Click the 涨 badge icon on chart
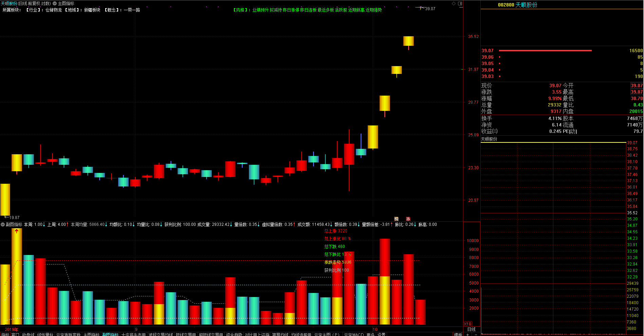 [x=408, y=219]
